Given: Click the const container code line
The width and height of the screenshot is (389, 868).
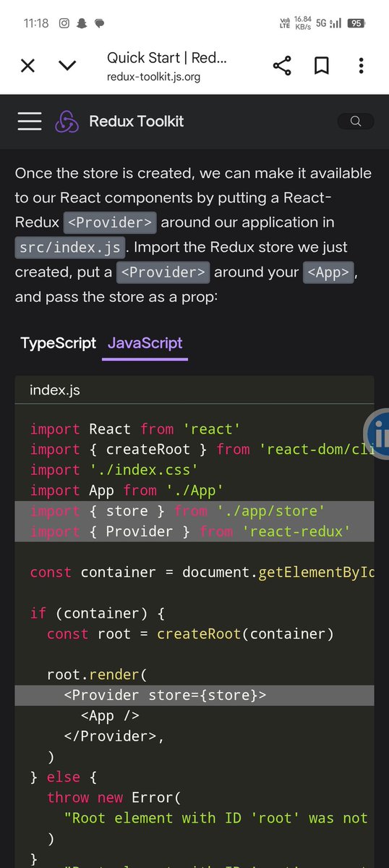Looking at the screenshot, I should (x=202, y=573).
